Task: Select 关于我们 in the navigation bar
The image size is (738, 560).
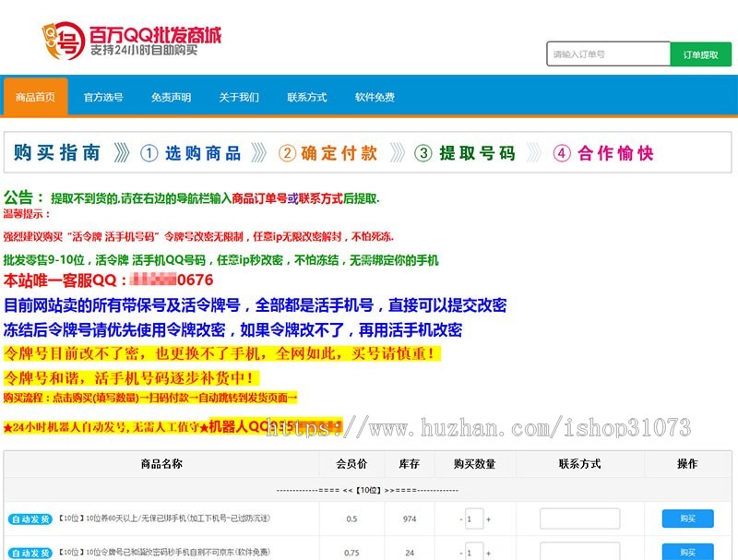Action: (x=239, y=96)
